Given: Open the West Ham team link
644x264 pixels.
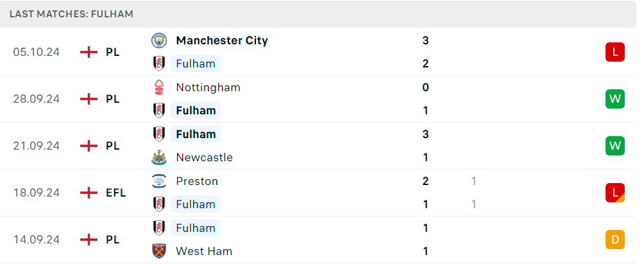Looking at the screenshot, I should pos(204,251).
